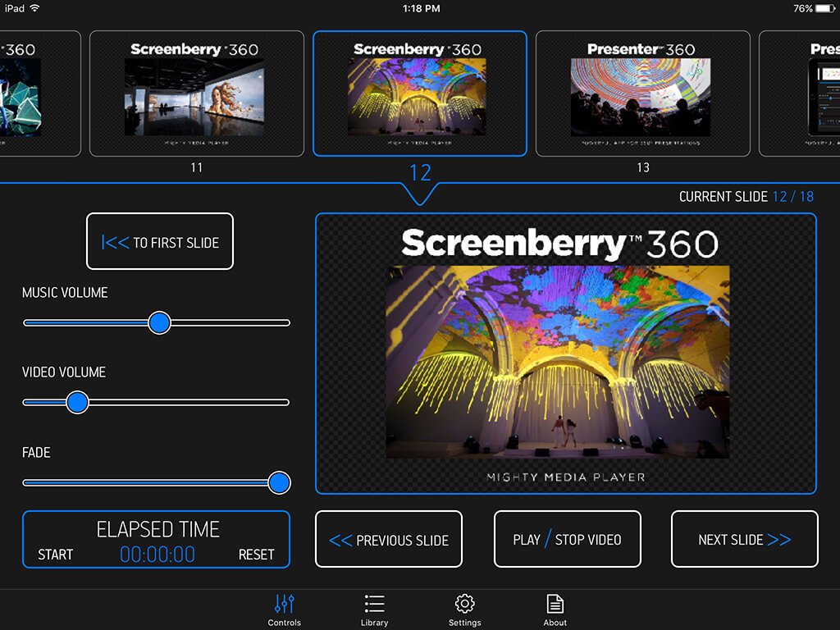The height and width of the screenshot is (630, 840).
Task: Open the Settings gear tab
Action: coord(464,609)
